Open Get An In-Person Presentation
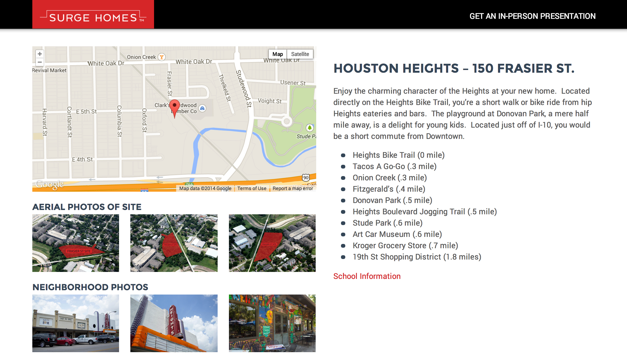Screen dimensions: 627x364 click(532, 16)
